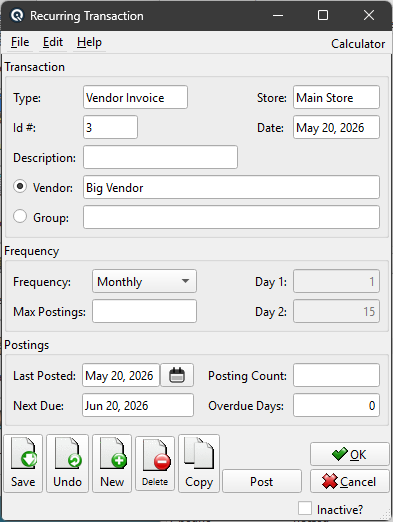Click the app logo in title bar
Viewport: 393px width, 522px height.
(x=17, y=16)
